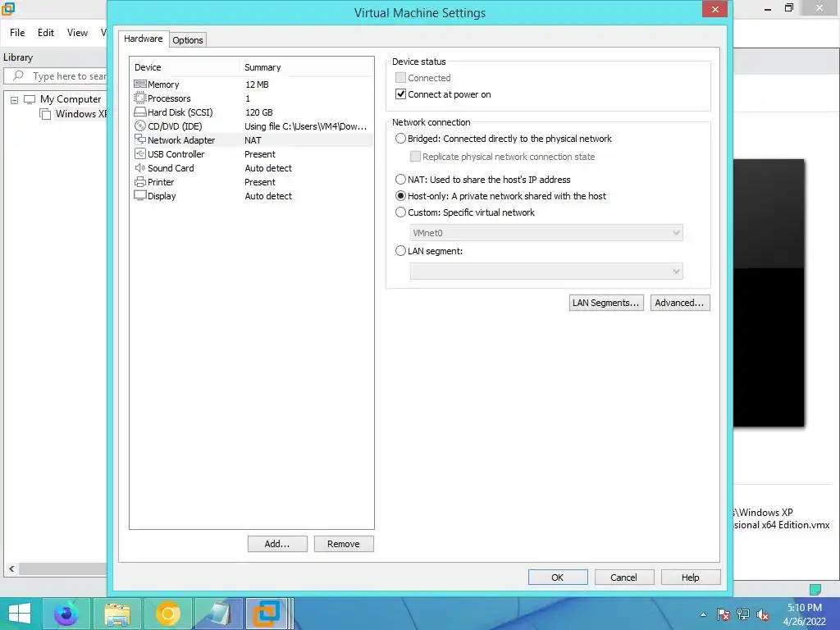Click the Sound Card speaker icon

139,167
